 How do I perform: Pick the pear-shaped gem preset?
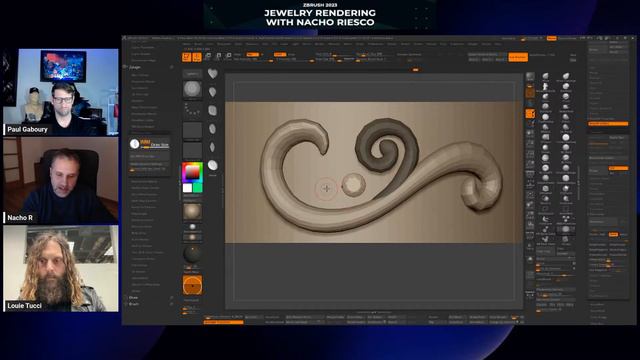213,92
